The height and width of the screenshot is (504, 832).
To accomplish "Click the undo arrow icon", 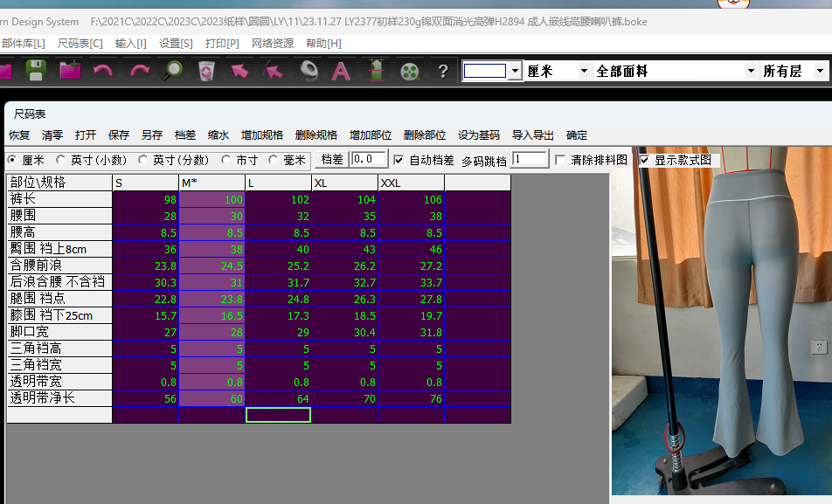I will [x=103, y=70].
